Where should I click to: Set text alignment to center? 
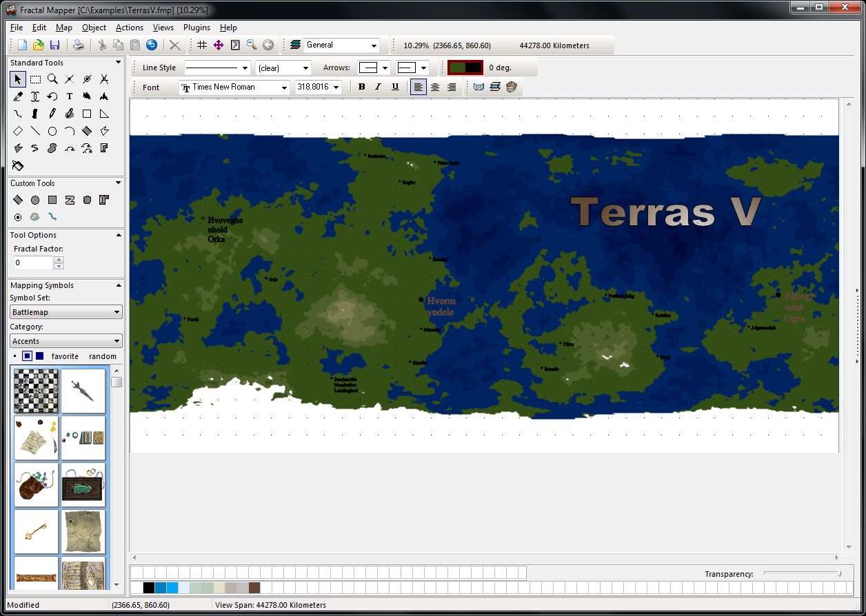coord(435,87)
